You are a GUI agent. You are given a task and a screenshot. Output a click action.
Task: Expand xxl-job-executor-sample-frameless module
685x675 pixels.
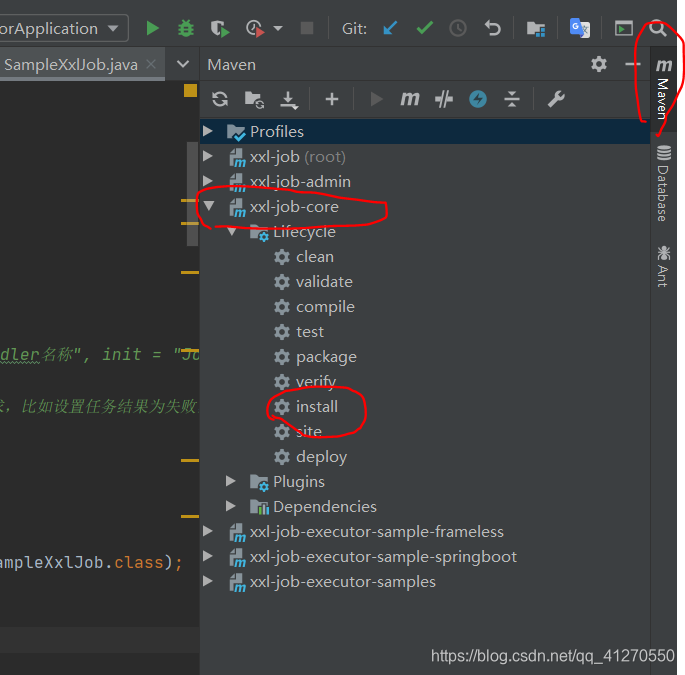click(208, 531)
